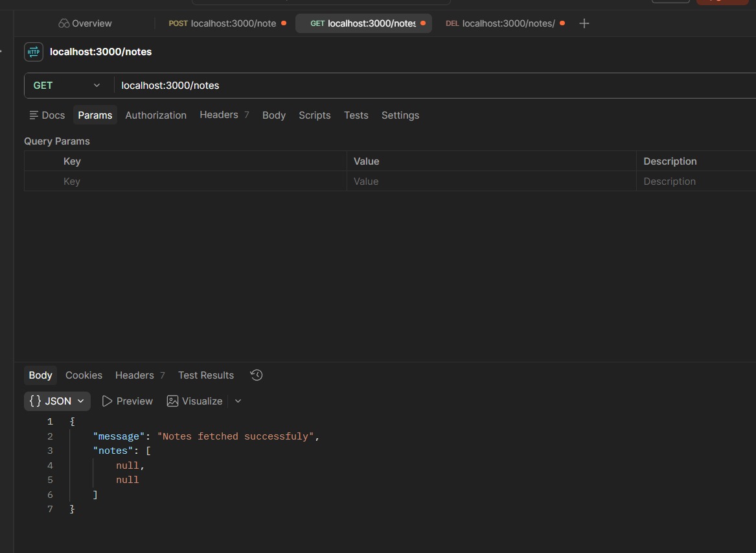Open the request Body tab
This screenshot has height=553, width=756.
point(274,115)
